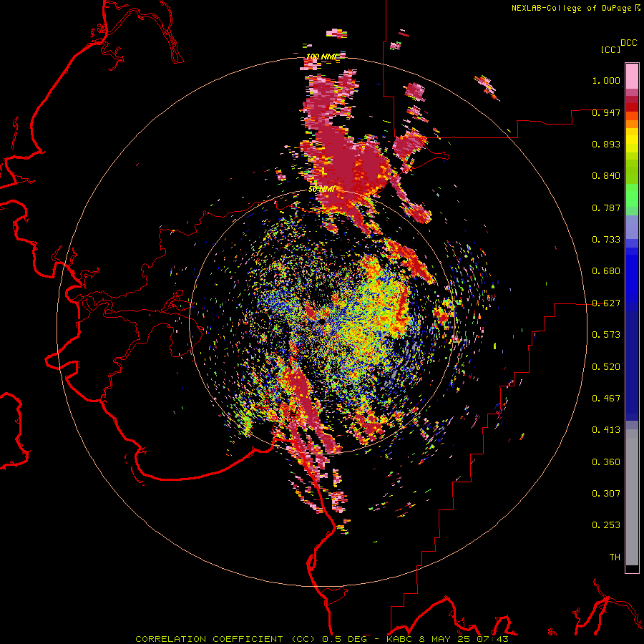
Task: Click the 0.573 scale value
Action: pyautogui.click(x=606, y=335)
